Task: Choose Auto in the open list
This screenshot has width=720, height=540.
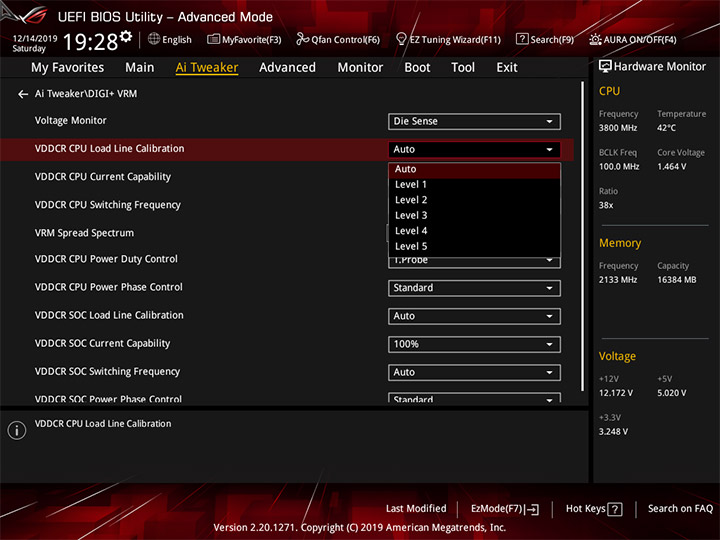Action: [x=474, y=169]
